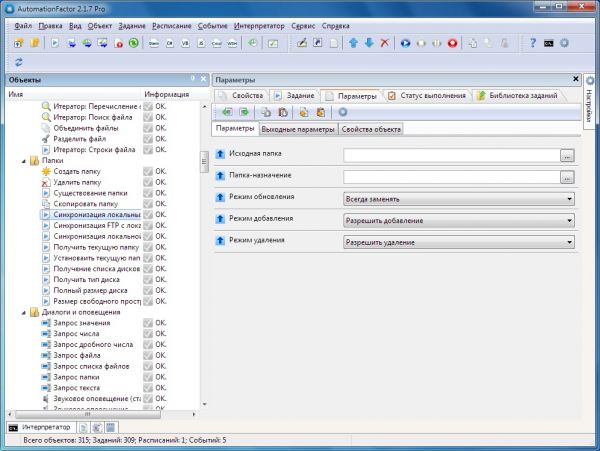Image resolution: width=600 pixels, height=451 pixels.
Task: Click the help question mark toolbar icon
Action: click(x=531, y=43)
